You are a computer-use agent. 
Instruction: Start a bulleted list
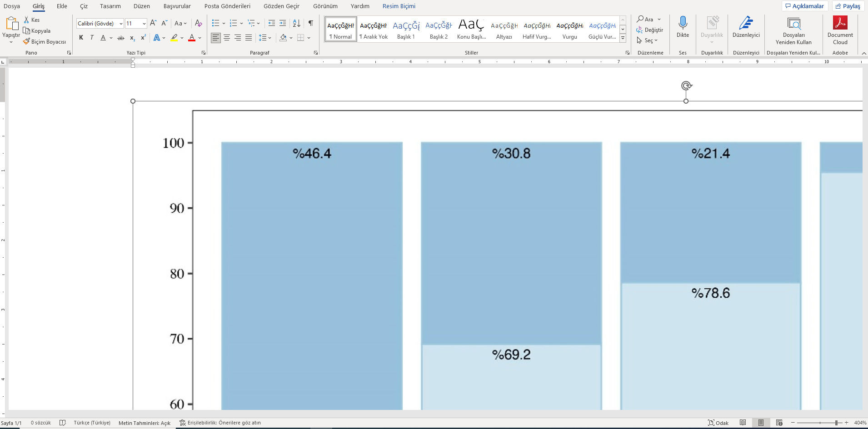(x=215, y=23)
